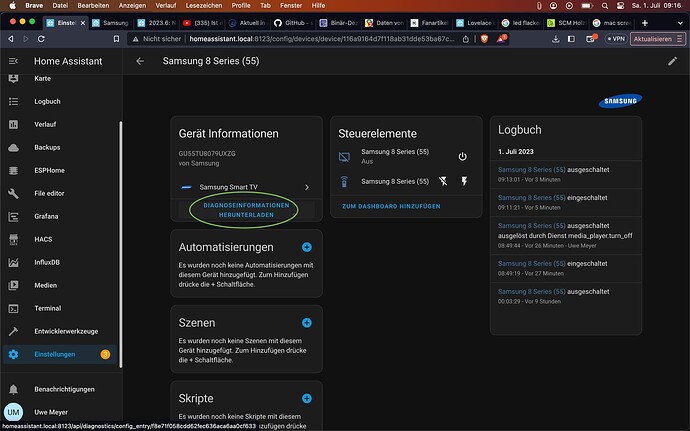This screenshot has width=690, height=431.
Task: Click the sidebar scrollbar
Action: pyautogui.click(x=121, y=244)
